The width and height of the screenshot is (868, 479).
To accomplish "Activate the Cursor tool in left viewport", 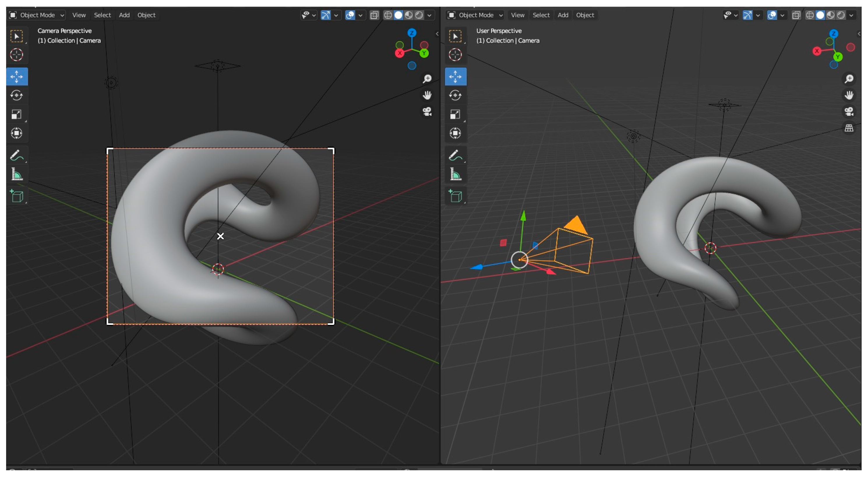I will click(x=17, y=54).
